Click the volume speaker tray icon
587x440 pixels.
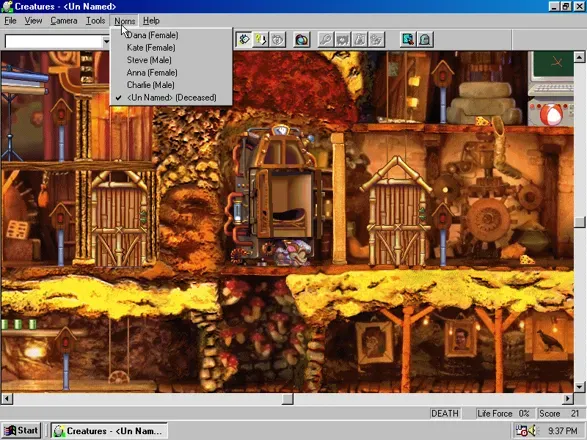532,430
